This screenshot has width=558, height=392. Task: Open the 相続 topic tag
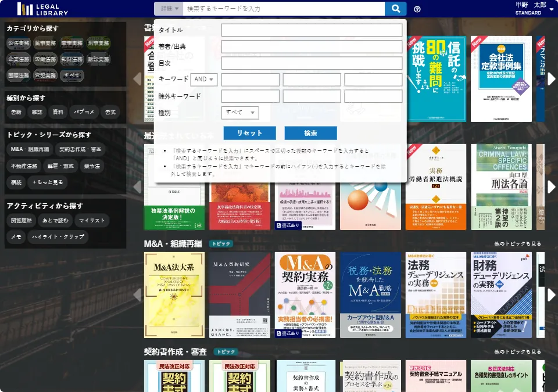click(x=16, y=182)
